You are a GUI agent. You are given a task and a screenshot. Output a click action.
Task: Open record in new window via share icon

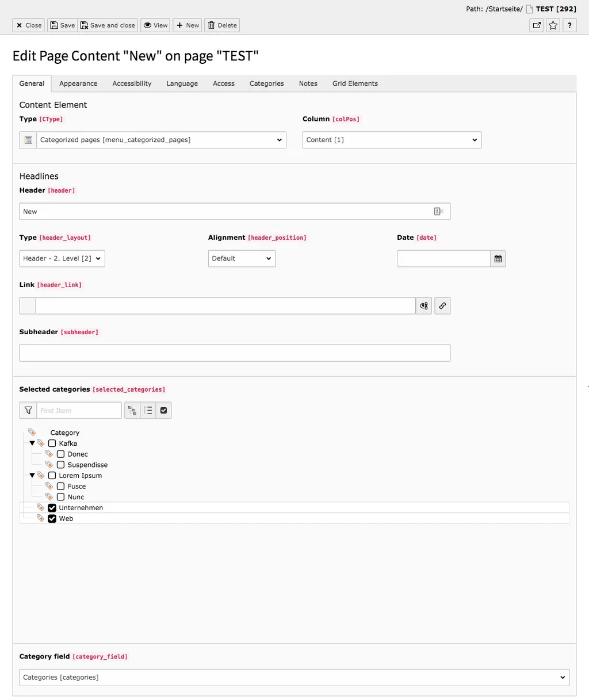tap(536, 25)
